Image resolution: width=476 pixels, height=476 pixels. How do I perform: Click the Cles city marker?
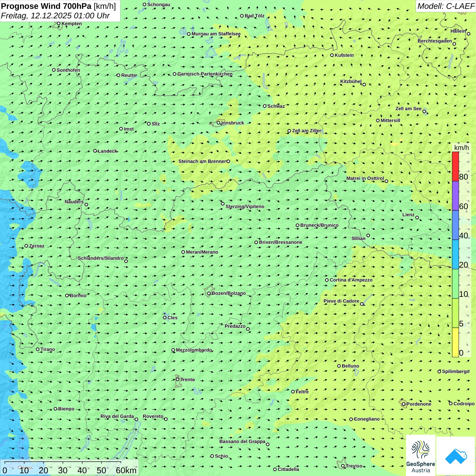(x=165, y=318)
